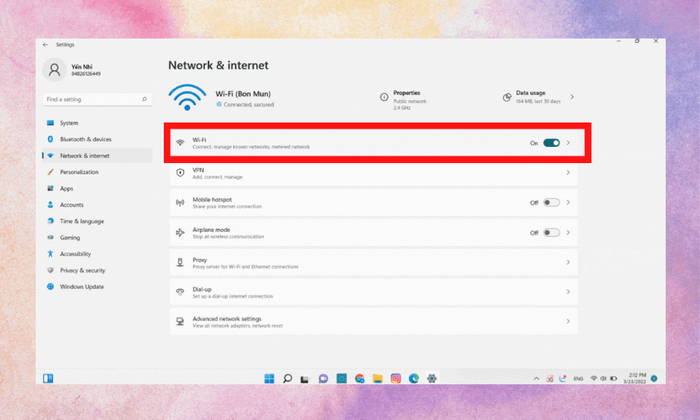Click the Properties info circle icon

pyautogui.click(x=384, y=97)
